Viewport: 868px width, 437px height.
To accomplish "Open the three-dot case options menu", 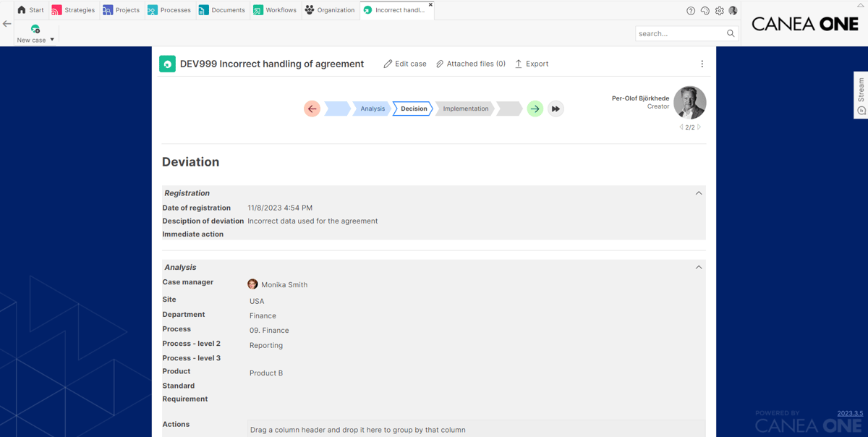I will click(702, 64).
